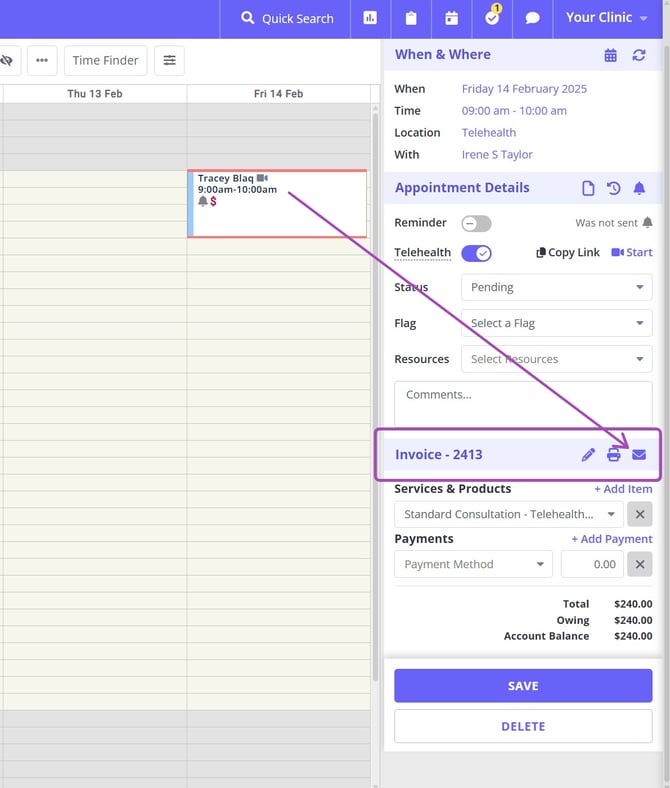Click the Comments text field

523,402
